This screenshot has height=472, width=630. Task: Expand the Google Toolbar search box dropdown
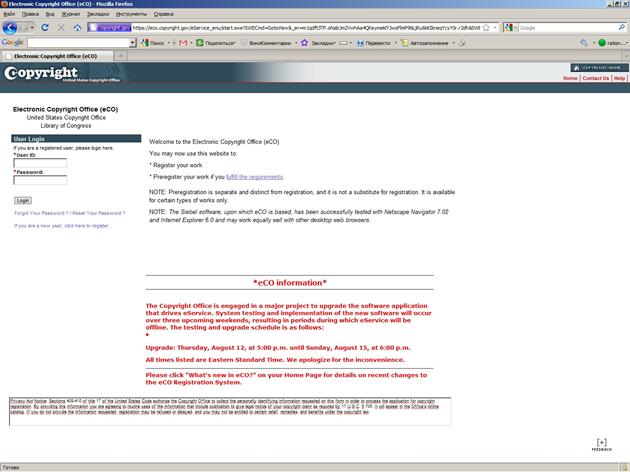[133, 43]
